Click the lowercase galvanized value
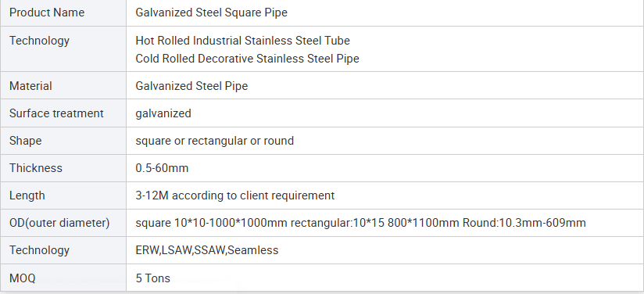Viewport: 644px width, 294px height. (x=163, y=113)
